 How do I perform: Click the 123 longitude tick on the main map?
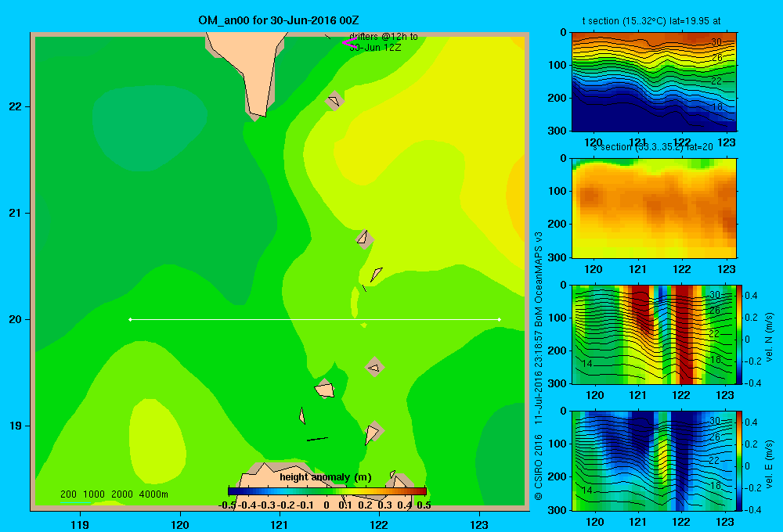(479, 524)
